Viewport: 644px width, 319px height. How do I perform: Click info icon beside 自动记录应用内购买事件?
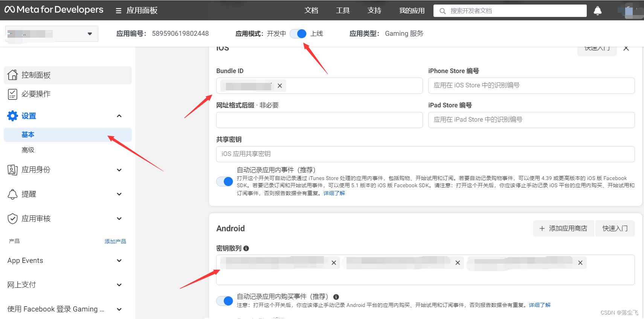coord(336,297)
